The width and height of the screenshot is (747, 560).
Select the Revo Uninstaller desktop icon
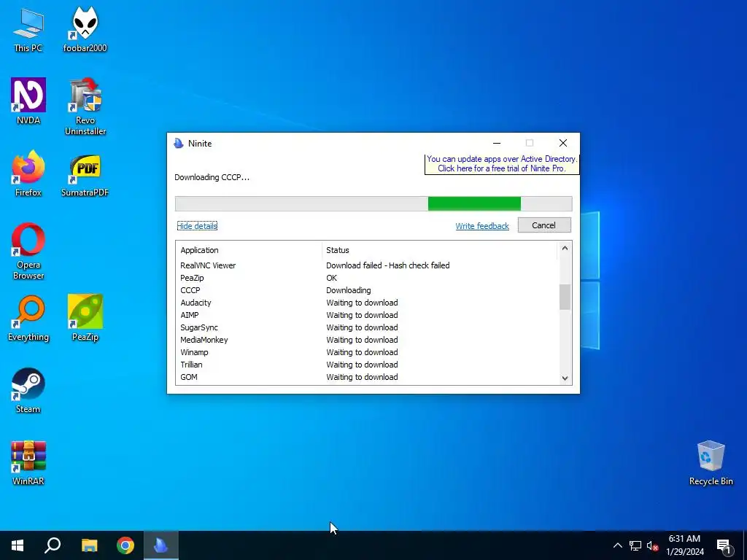click(x=85, y=106)
